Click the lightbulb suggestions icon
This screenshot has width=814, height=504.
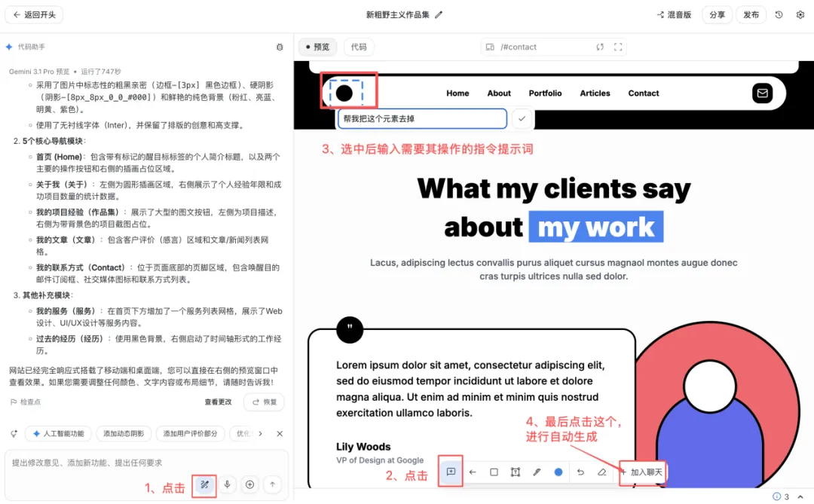[x=14, y=434]
